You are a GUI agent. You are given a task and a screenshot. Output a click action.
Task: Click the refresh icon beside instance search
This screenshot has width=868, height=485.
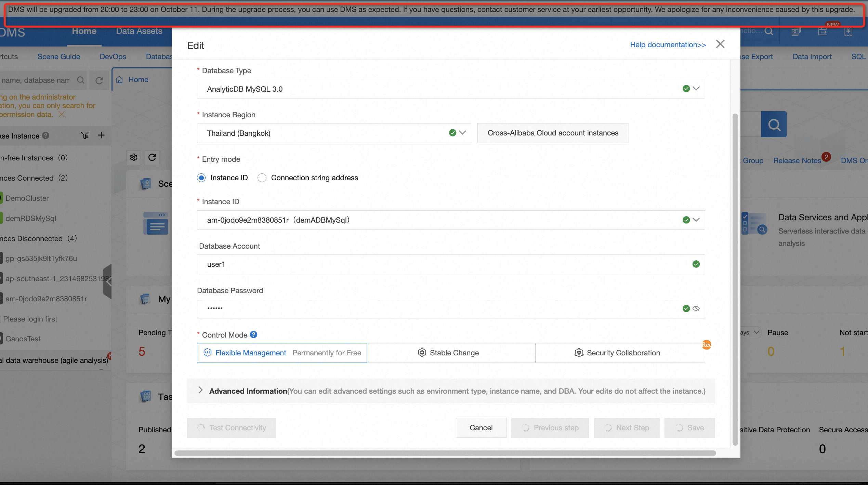click(99, 80)
